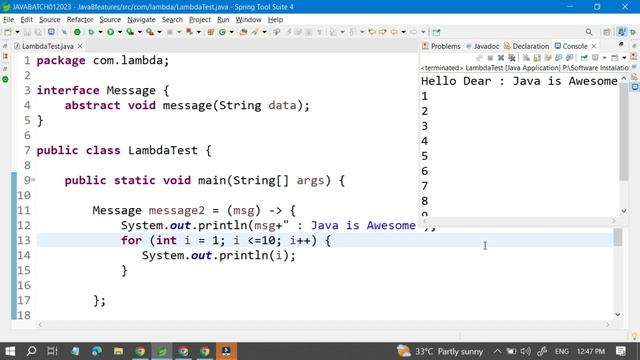Toggle Scroll Lock in Console toolbar
This screenshot has height=360, width=640.
point(537,58)
